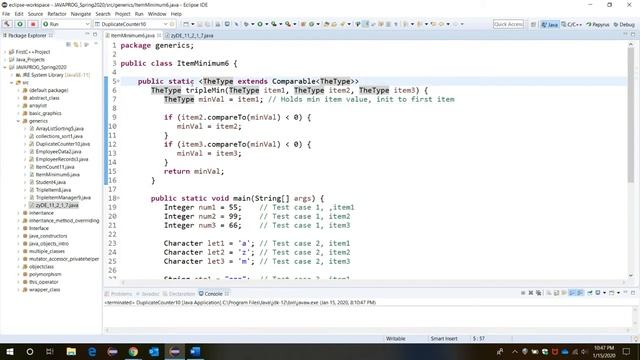This screenshot has height=360, width=640.
Task: Open Google Chrome from the taskbar
Action: [x=133, y=351]
